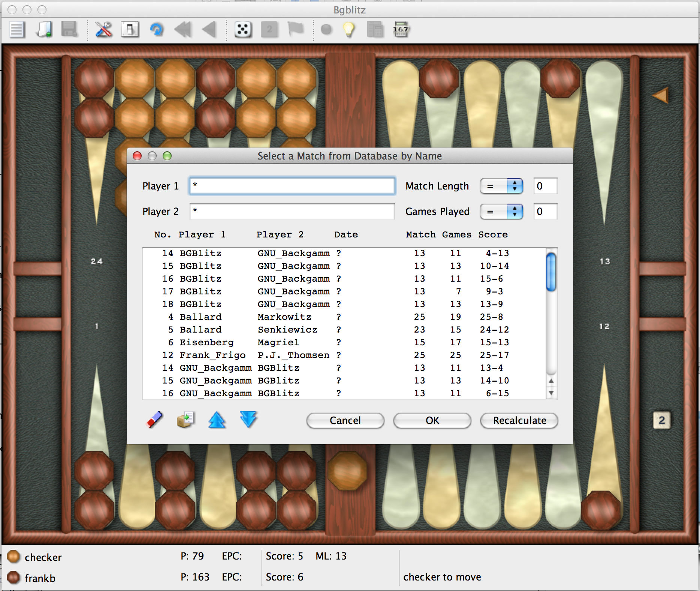Select the Ballard vs Markowitz match
This screenshot has height=591, width=700.
point(344,317)
